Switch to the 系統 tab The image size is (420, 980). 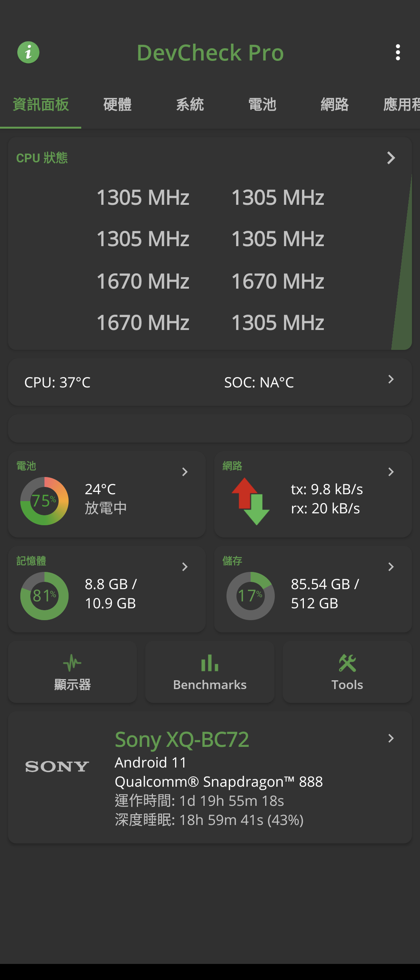[x=190, y=105]
